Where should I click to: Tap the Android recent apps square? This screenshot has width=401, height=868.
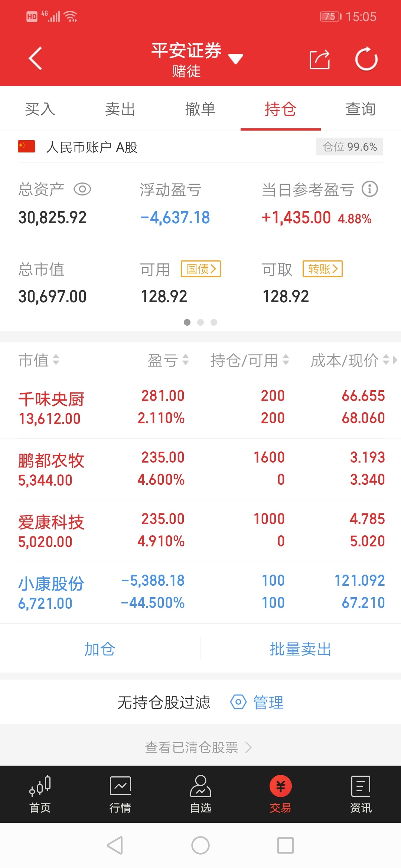point(286,845)
